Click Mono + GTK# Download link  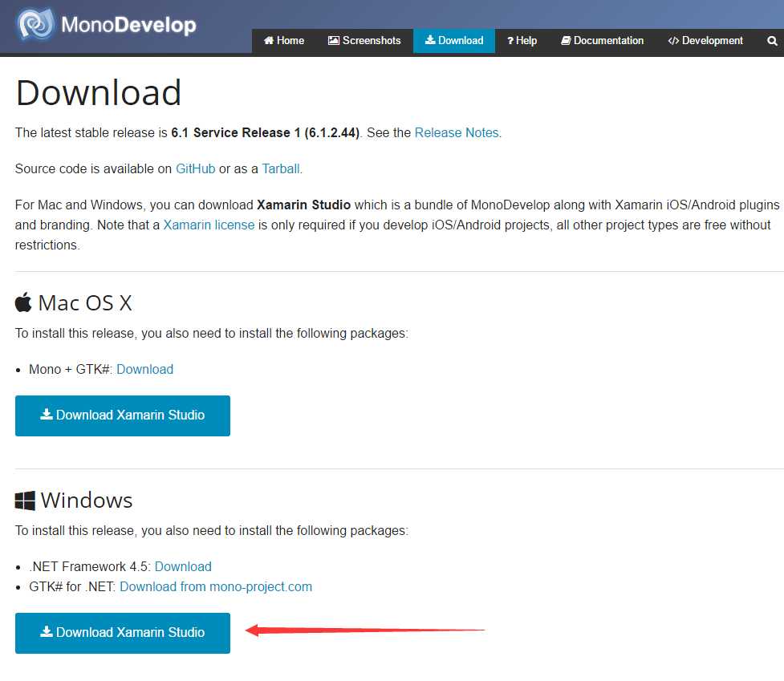(x=145, y=369)
